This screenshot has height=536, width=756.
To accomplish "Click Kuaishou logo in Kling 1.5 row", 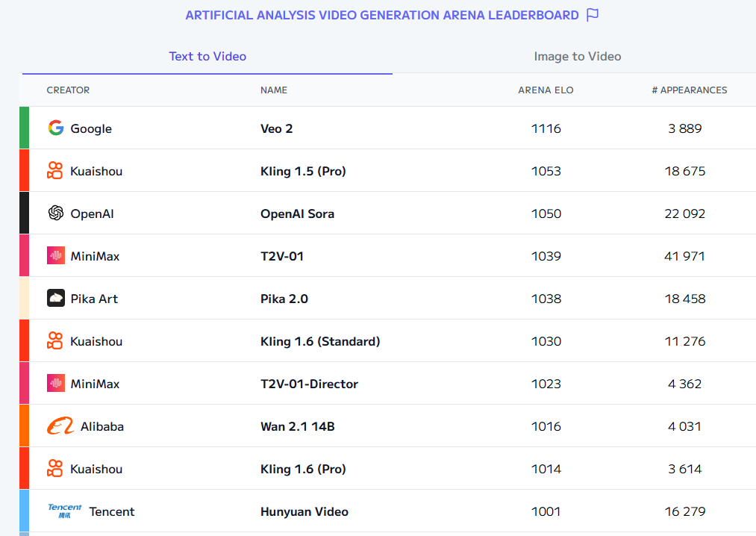I will click(x=55, y=171).
